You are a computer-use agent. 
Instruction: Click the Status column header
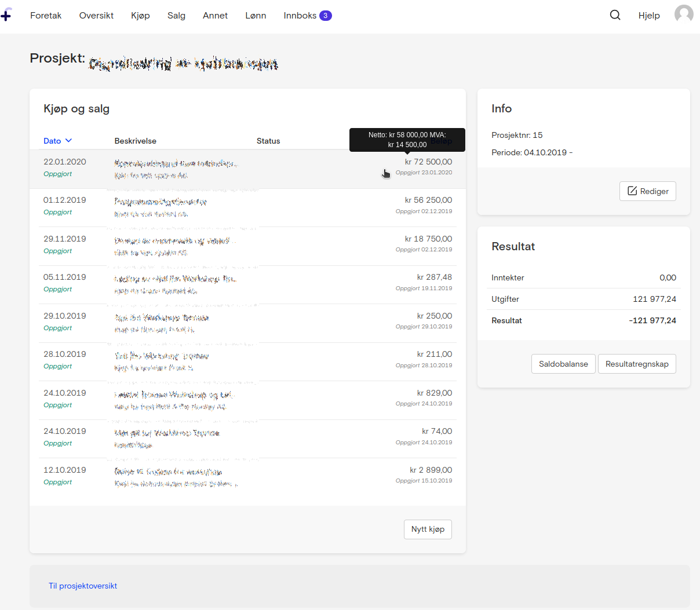pyautogui.click(x=268, y=141)
